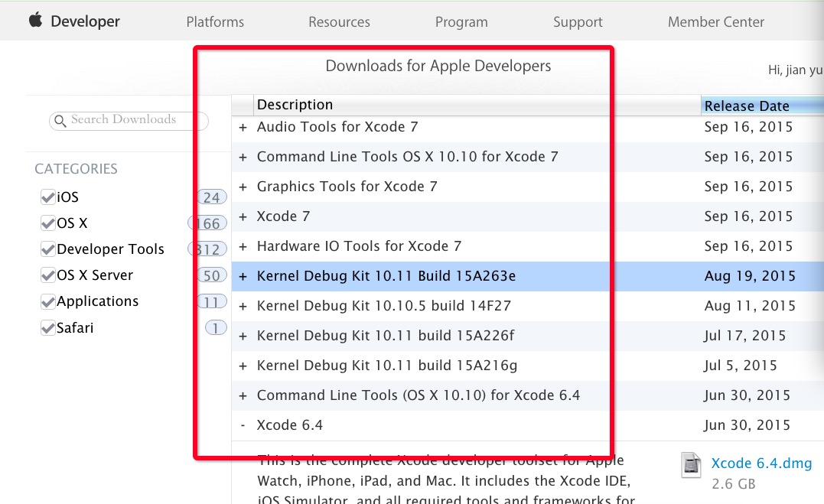
Task: Expand the Xcode 7 row
Action: 243,216
